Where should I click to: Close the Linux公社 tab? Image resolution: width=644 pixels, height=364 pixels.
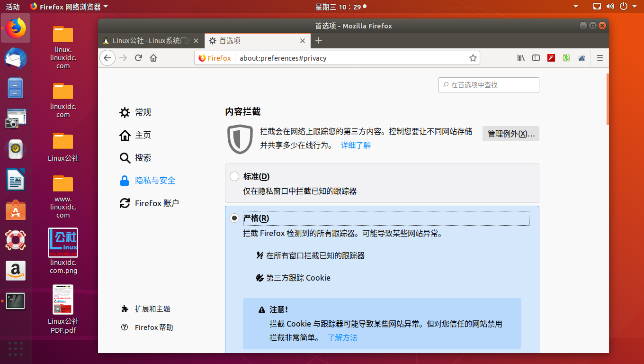tap(196, 41)
